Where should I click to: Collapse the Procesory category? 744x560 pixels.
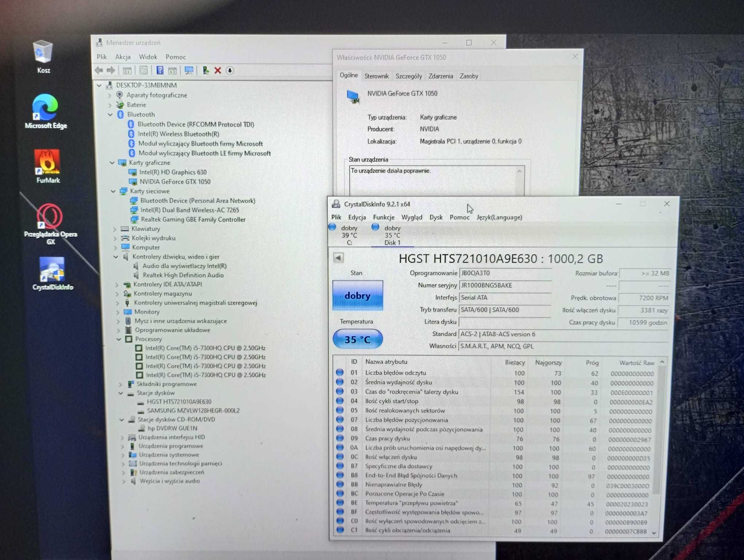[119, 339]
